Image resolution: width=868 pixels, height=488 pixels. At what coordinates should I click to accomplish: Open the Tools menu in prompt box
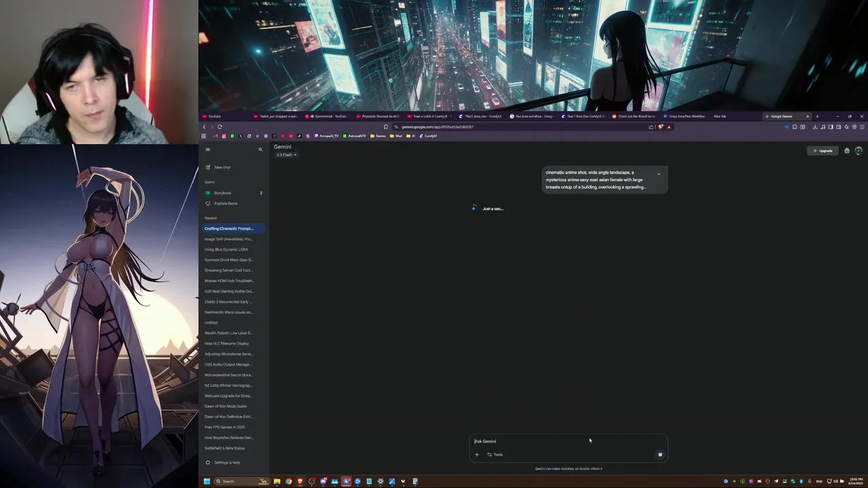495,455
